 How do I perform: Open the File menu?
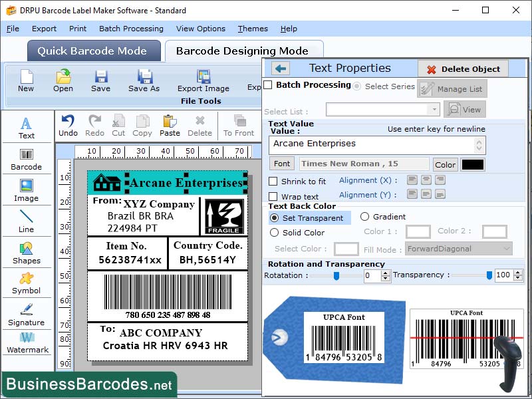13,29
